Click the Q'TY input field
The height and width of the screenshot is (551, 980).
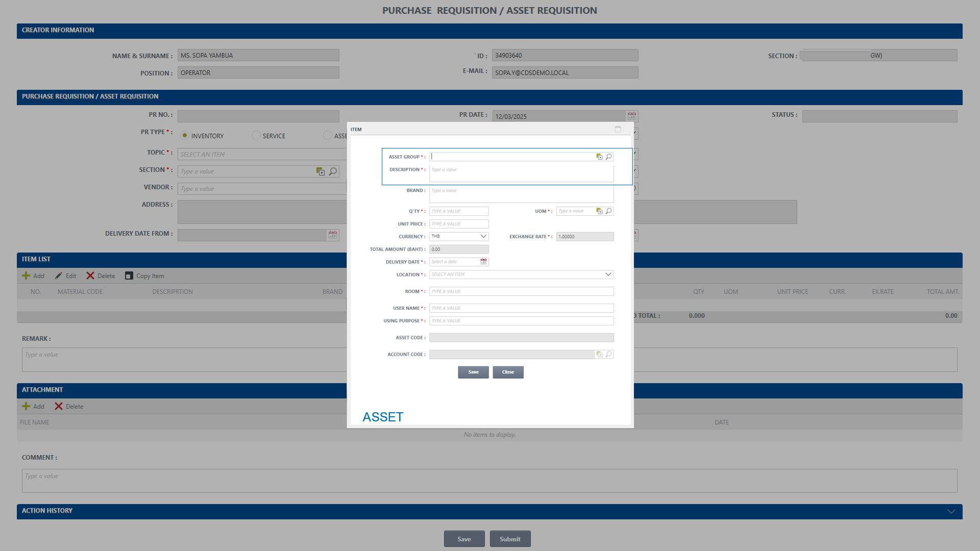tap(458, 211)
